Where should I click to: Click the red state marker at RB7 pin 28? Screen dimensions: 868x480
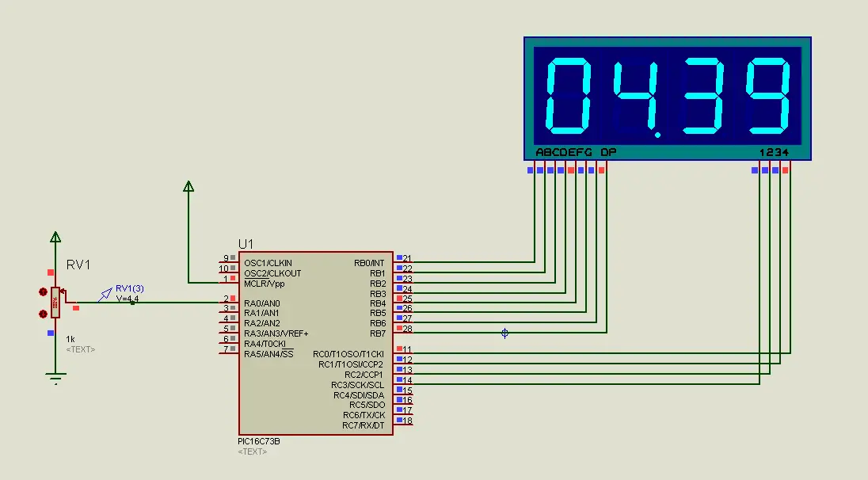click(x=399, y=328)
